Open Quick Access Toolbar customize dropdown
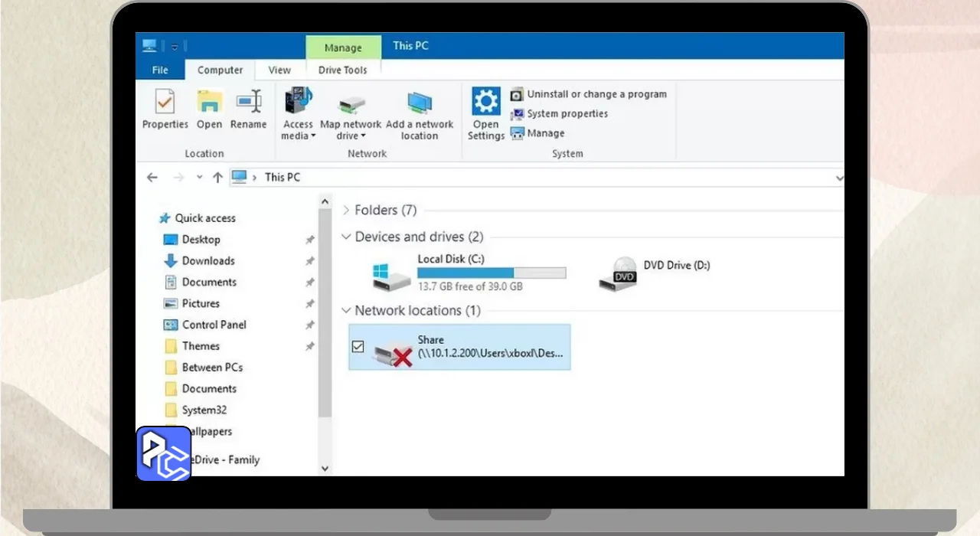This screenshot has height=536, width=980. click(x=175, y=47)
